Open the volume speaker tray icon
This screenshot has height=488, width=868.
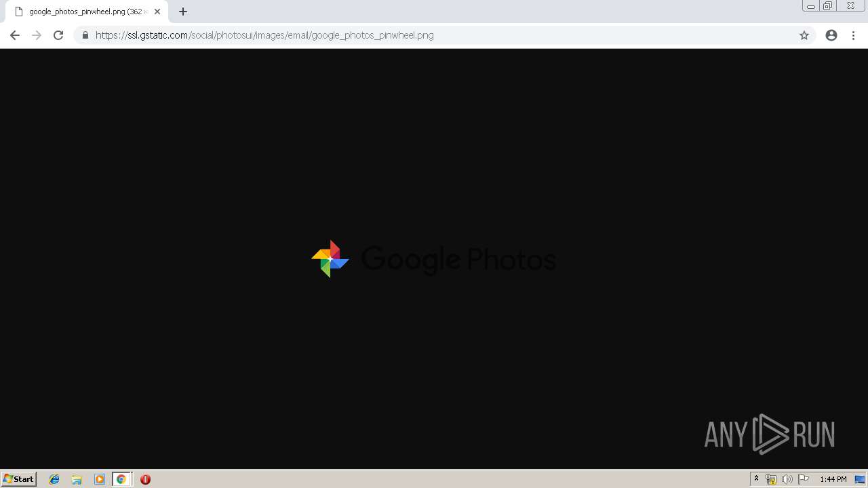click(x=787, y=479)
